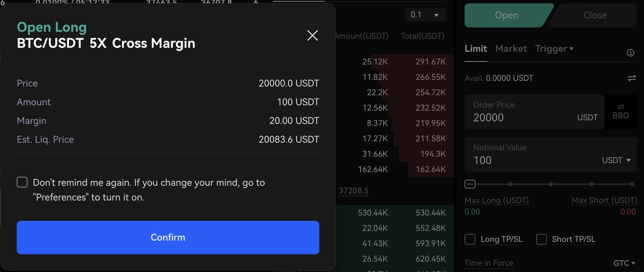Click the midpoint of the leverage amount slider
This screenshot has width=644, height=272.
551,184
